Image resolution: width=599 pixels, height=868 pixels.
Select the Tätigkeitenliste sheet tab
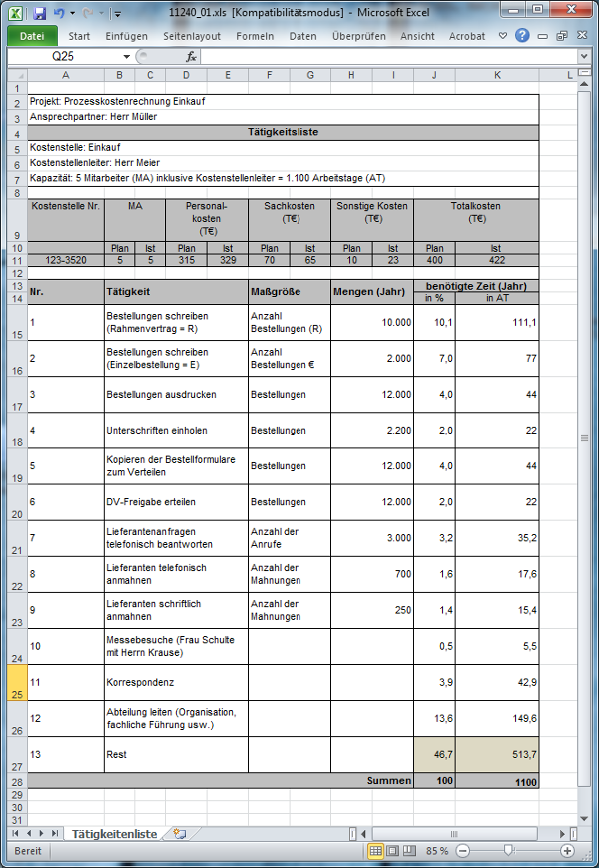pos(117,833)
